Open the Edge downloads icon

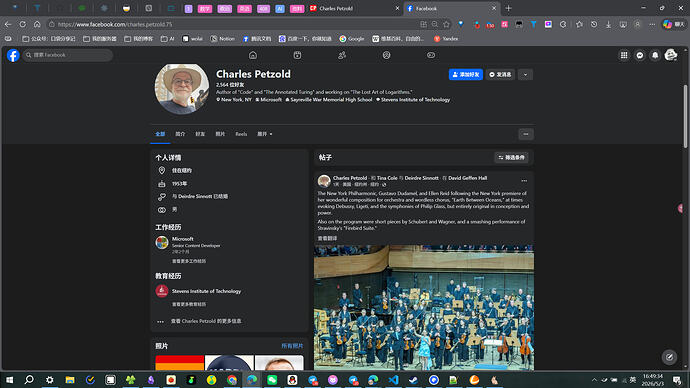pos(608,25)
